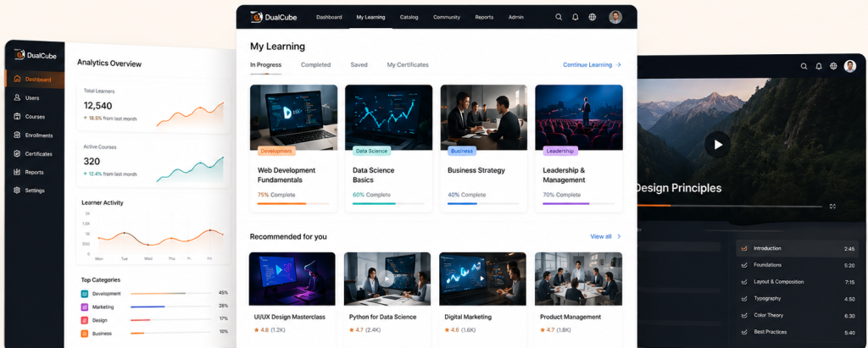Click the chevron next to View all
Image resolution: width=868 pixels, height=348 pixels.
619,237
